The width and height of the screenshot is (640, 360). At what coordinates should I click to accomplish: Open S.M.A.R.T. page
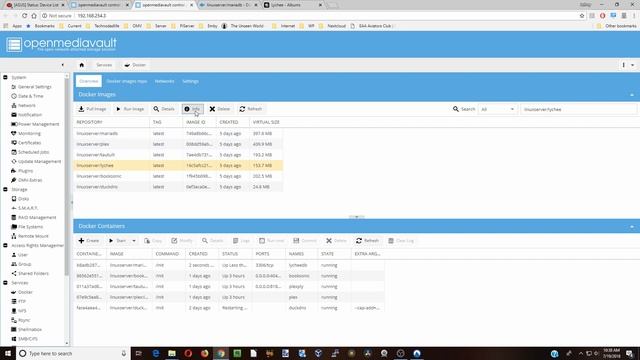click(x=28, y=208)
